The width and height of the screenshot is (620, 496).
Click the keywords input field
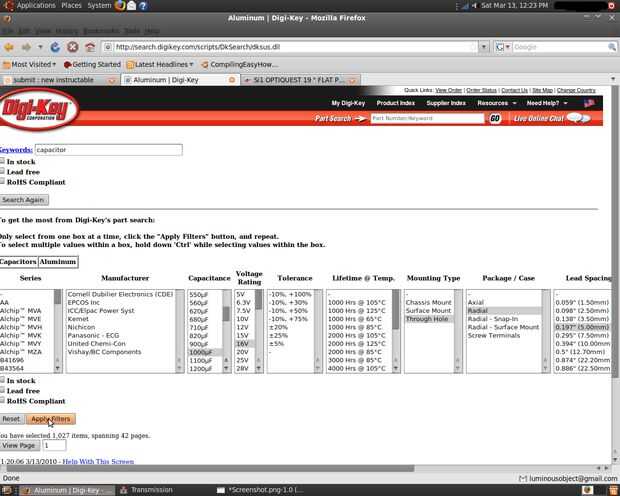coord(109,150)
